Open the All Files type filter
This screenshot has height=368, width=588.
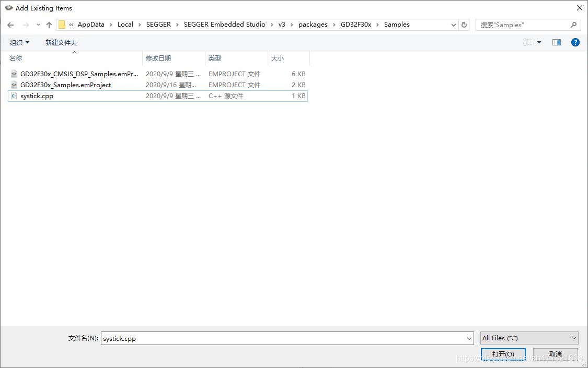point(529,338)
